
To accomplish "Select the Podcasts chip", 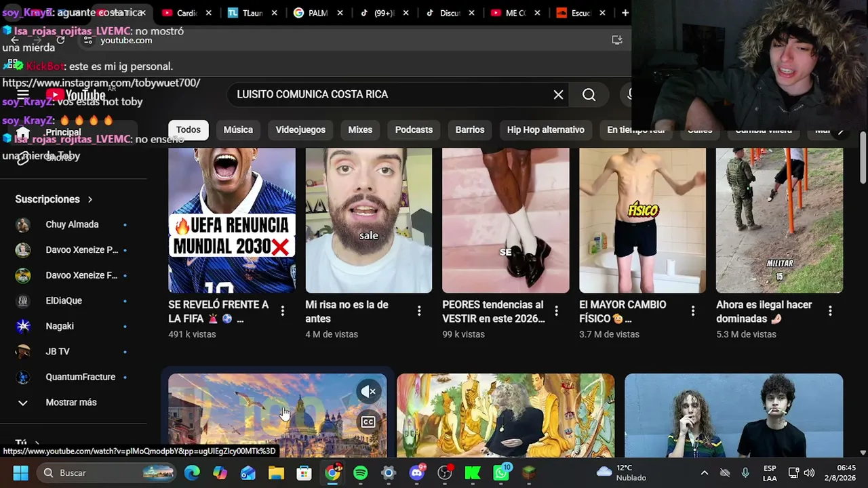I will pyautogui.click(x=414, y=130).
